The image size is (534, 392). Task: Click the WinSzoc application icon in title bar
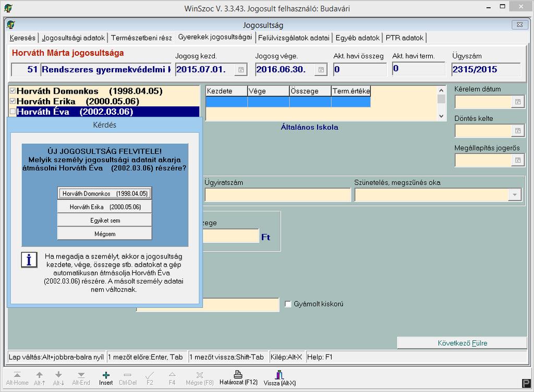tap(8, 8)
